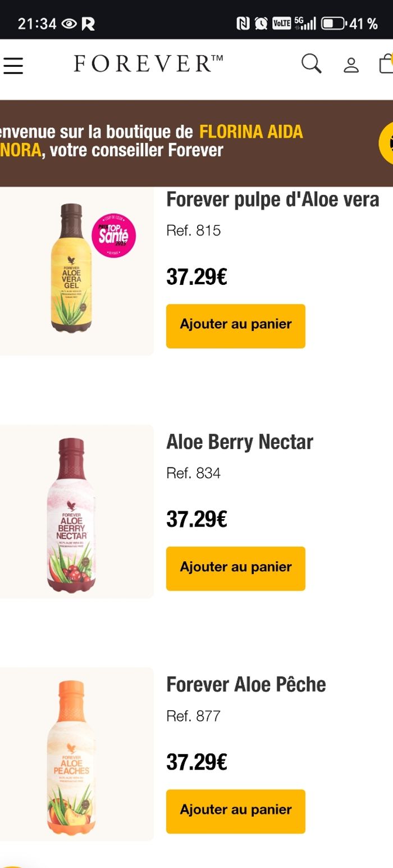Image resolution: width=393 pixels, height=868 pixels.
Task: Open Forever pulpe d'Aloe vera product title
Action: click(272, 199)
